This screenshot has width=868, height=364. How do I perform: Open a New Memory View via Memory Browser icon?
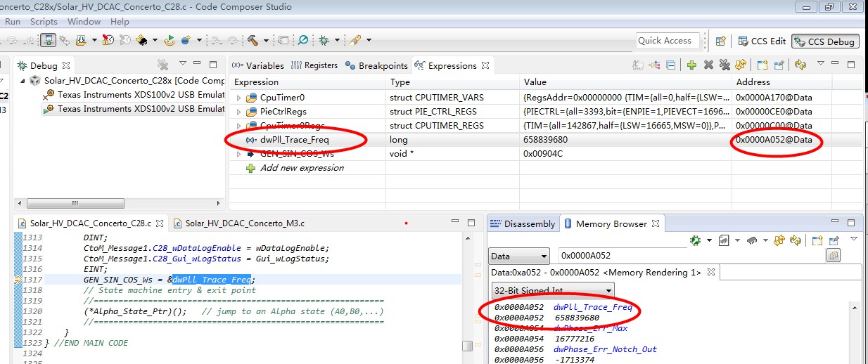[817, 240]
